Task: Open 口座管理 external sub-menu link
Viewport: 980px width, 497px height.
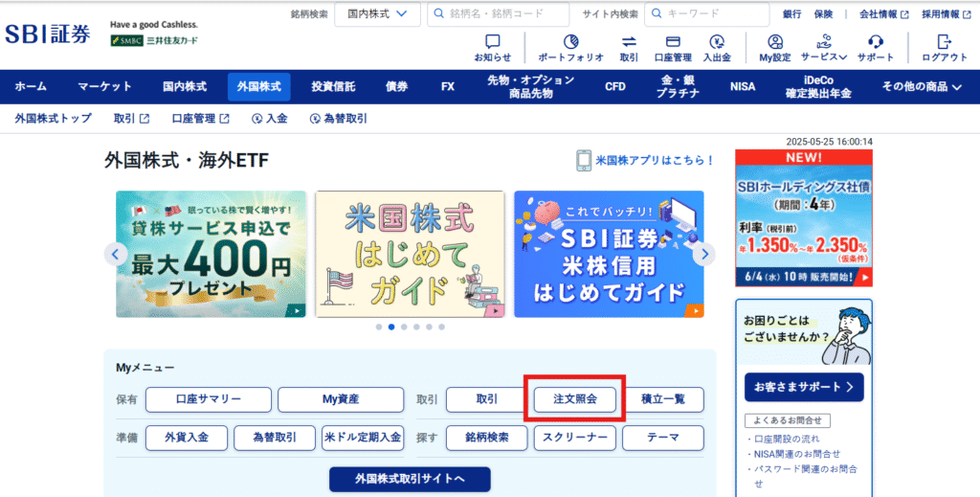Action: click(200, 118)
